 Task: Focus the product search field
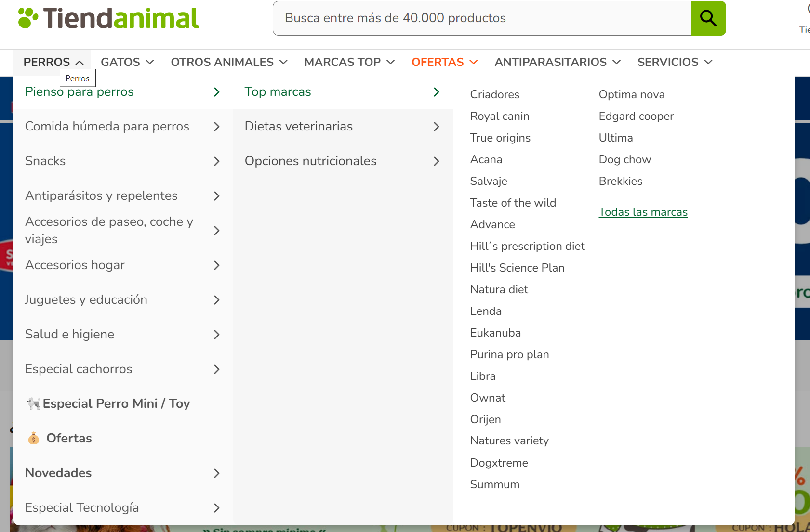click(x=482, y=18)
